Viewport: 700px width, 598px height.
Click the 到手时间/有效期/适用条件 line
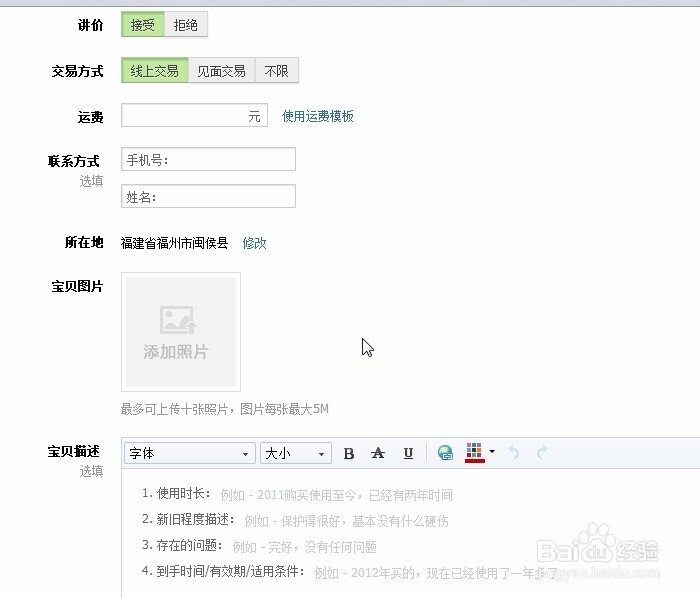click(350, 572)
